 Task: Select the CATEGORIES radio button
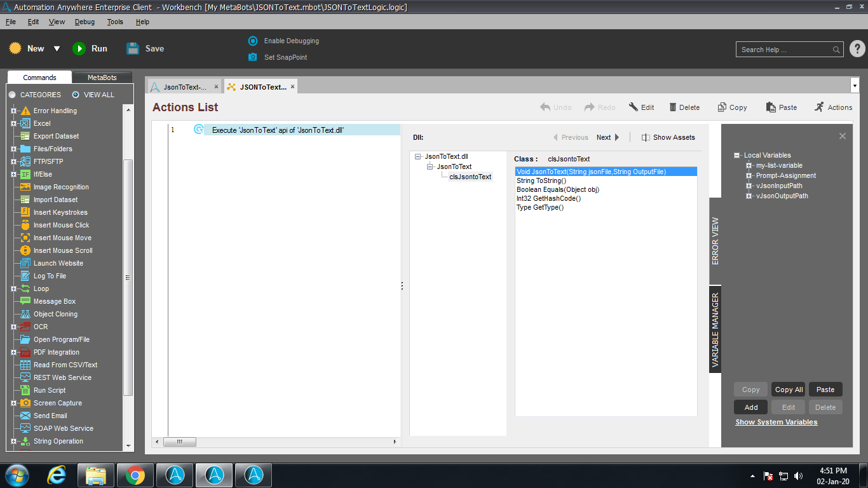tap(12, 95)
